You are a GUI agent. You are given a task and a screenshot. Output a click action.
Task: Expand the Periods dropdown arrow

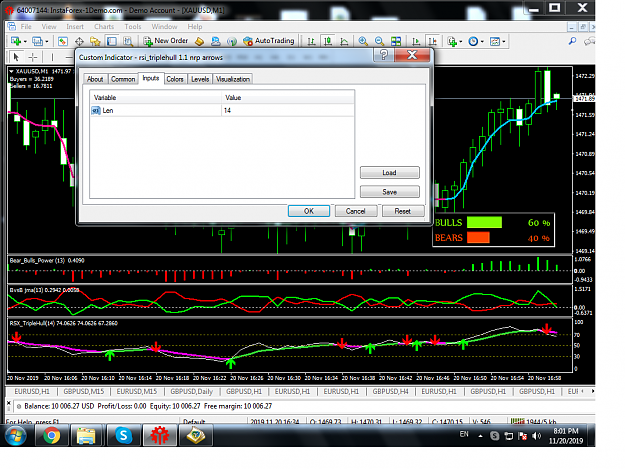pyautogui.click(x=482, y=41)
